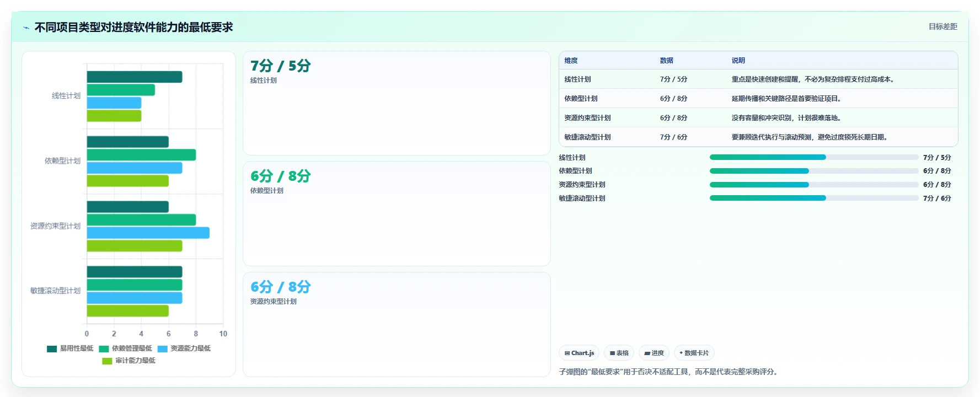Open the 依赖型计划 data card showing 6分 / 8分

(397, 214)
